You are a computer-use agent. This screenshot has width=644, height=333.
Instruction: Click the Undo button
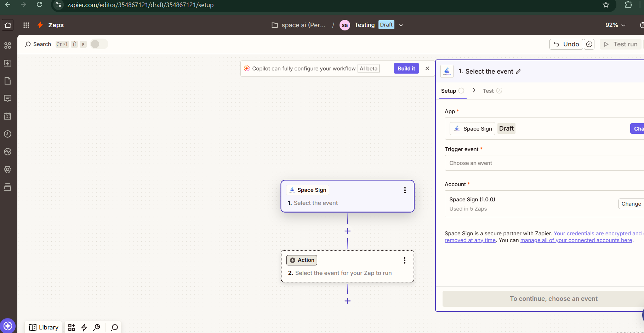tap(566, 44)
